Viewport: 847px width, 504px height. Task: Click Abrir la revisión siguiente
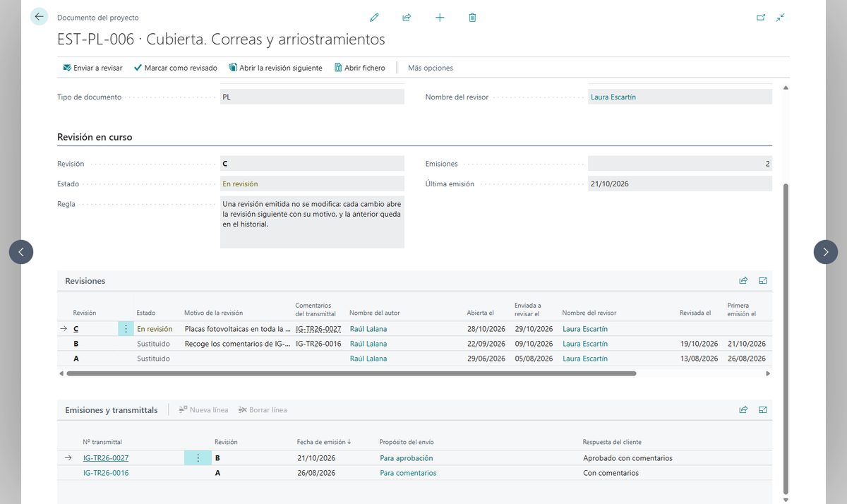(x=275, y=68)
